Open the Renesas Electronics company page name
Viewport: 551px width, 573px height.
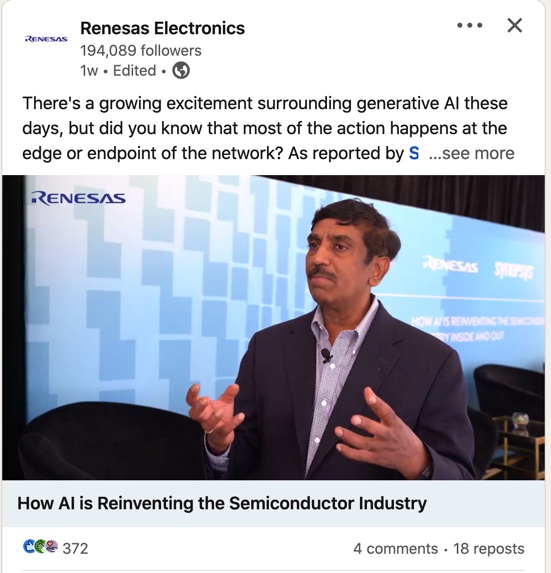point(162,28)
